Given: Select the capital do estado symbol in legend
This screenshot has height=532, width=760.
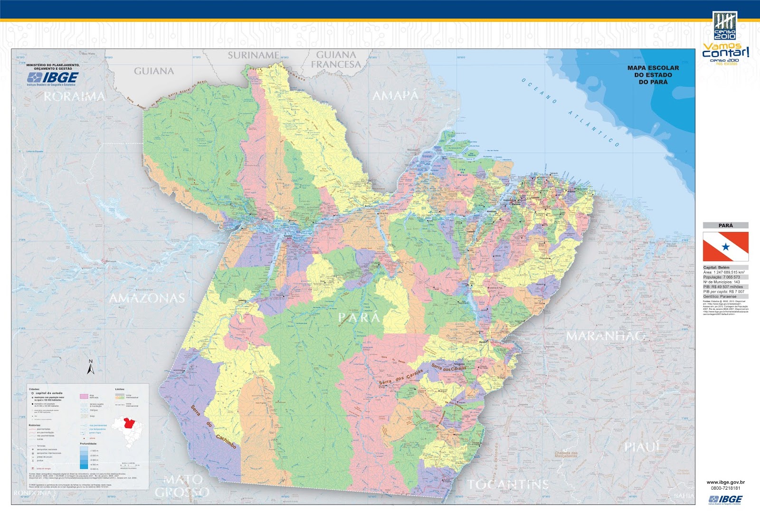Looking at the screenshot, I should (32, 393).
